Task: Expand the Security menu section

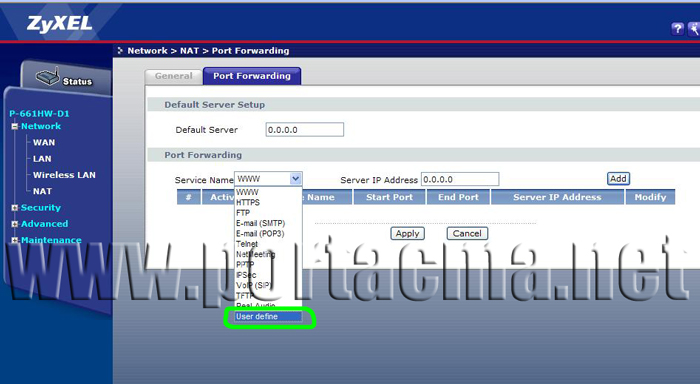Action: pyautogui.click(x=15, y=208)
